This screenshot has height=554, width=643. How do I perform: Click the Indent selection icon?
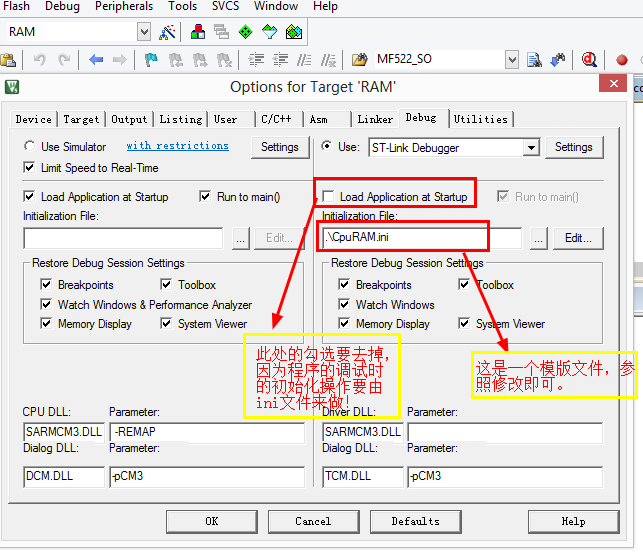[x=256, y=60]
